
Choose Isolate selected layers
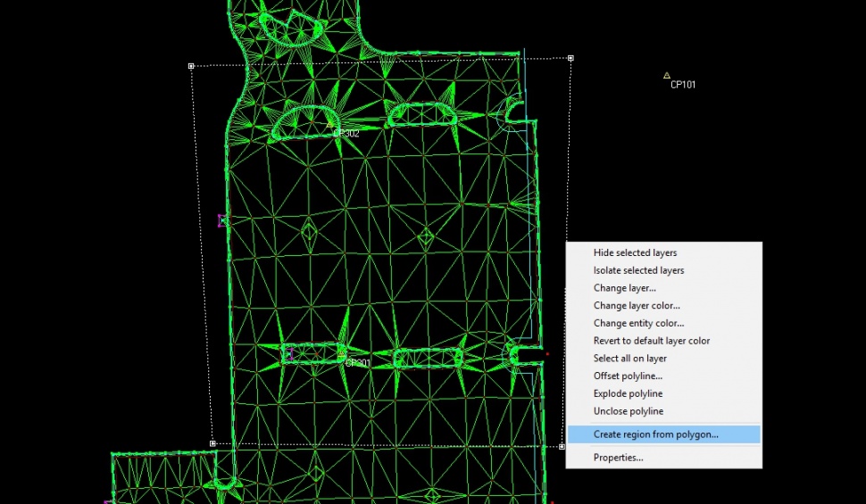pyautogui.click(x=638, y=270)
